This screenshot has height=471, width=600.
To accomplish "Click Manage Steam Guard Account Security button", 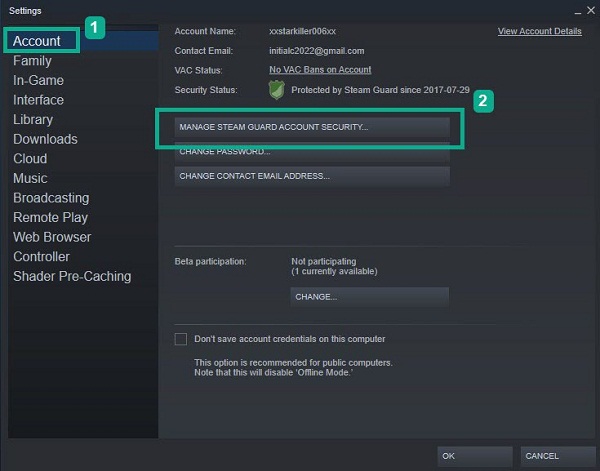I will [312, 127].
